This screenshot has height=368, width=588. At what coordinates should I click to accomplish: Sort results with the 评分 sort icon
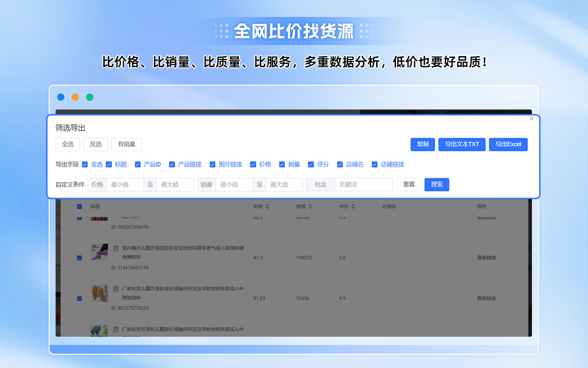[x=353, y=207]
